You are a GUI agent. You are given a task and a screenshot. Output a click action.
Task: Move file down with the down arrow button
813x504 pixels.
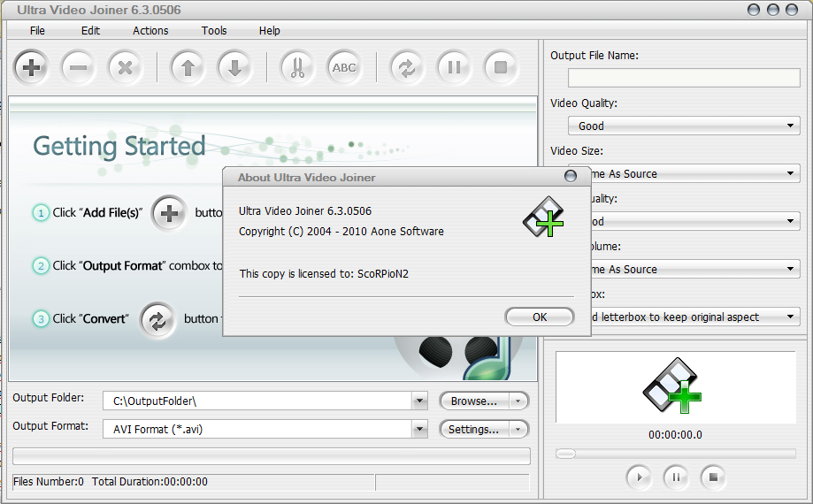click(x=235, y=67)
